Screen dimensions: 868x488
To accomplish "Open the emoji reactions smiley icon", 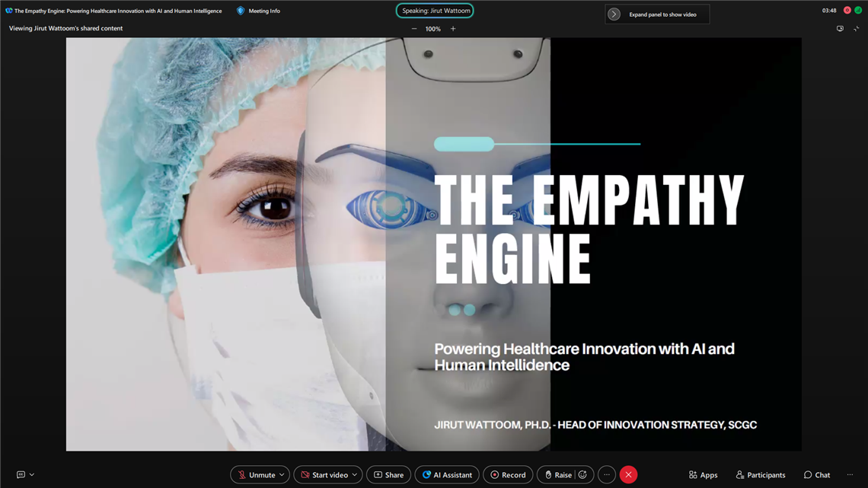I will (x=583, y=475).
